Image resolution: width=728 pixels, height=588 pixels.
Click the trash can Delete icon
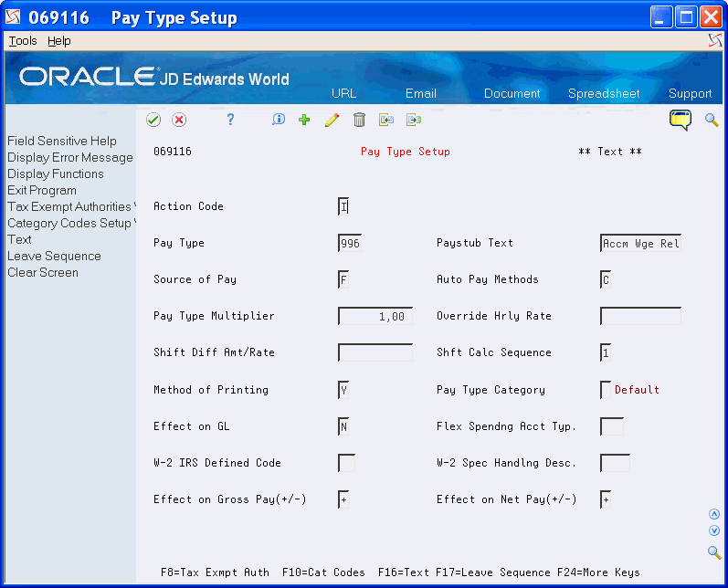[359, 120]
